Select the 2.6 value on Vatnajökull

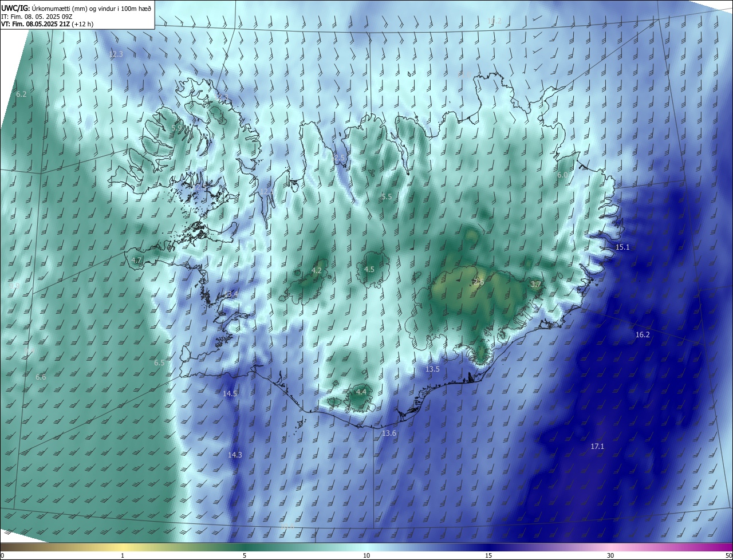click(479, 282)
